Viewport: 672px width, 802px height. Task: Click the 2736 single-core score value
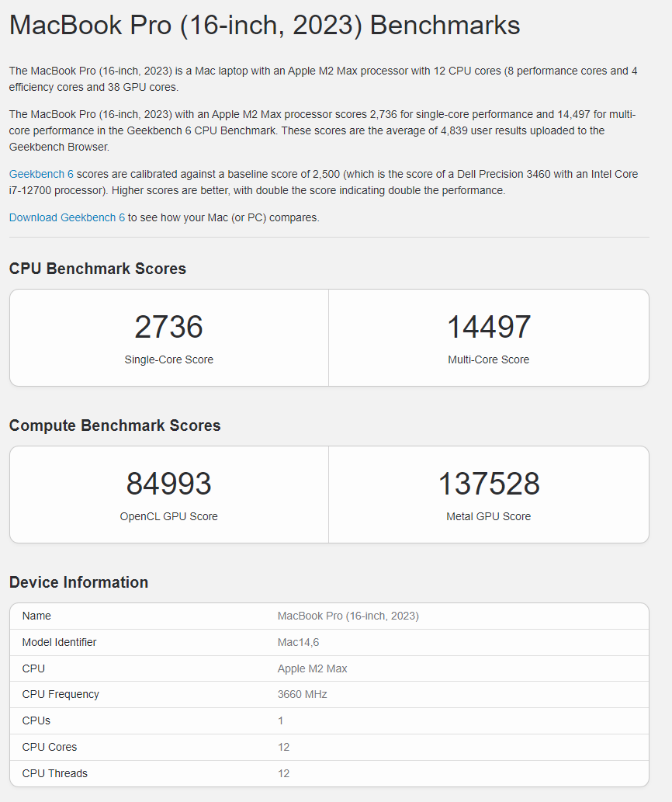[x=168, y=326]
